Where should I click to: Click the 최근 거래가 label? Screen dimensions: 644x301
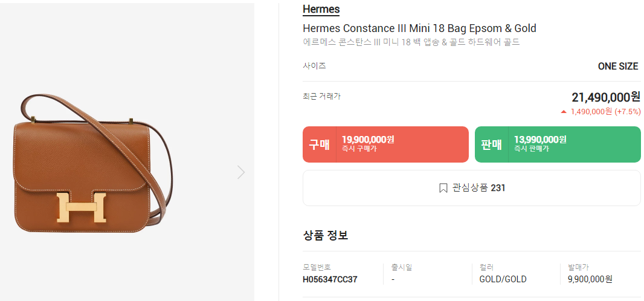pyautogui.click(x=321, y=96)
